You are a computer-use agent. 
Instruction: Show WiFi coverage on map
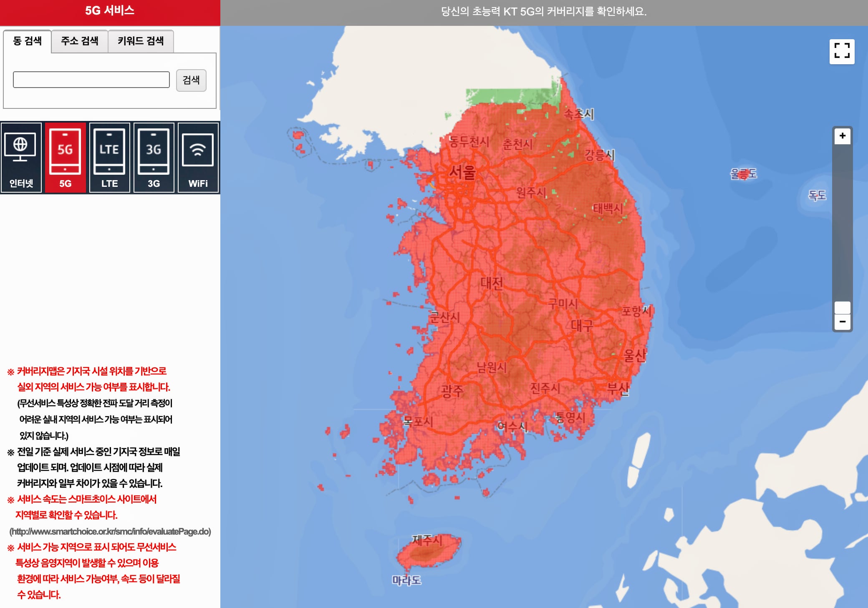(x=198, y=158)
